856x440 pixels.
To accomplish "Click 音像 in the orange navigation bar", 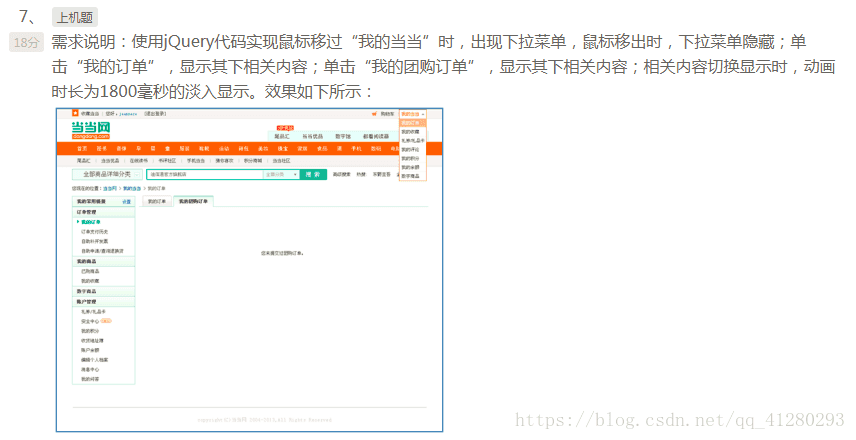I will click(x=121, y=148).
